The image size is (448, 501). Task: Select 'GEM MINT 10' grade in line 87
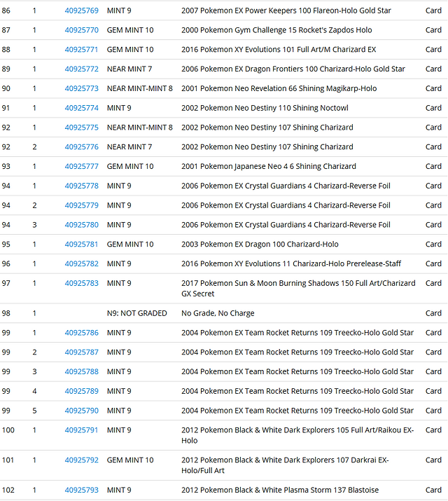130,30
